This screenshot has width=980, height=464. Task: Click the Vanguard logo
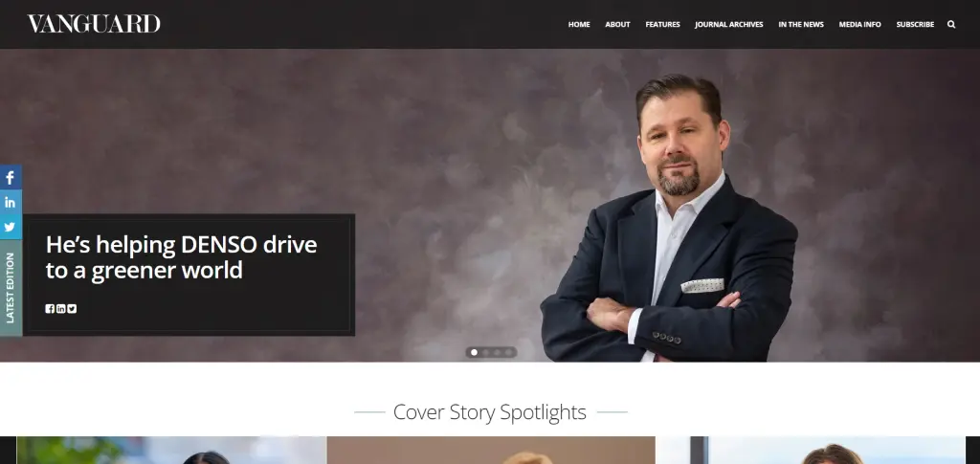94,24
